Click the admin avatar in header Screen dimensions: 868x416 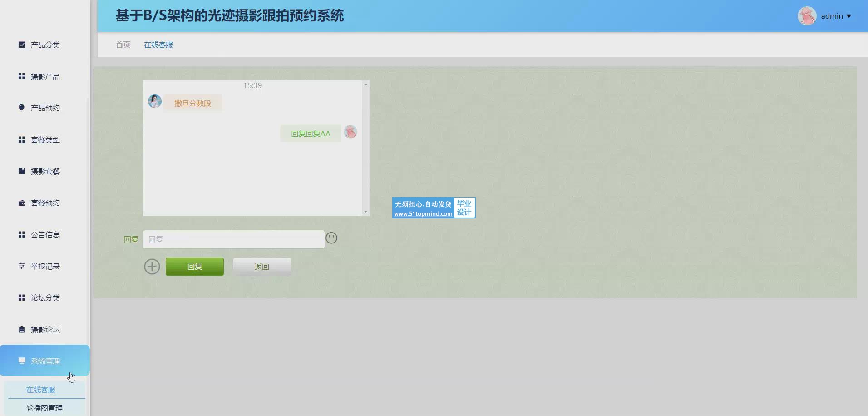(x=807, y=16)
